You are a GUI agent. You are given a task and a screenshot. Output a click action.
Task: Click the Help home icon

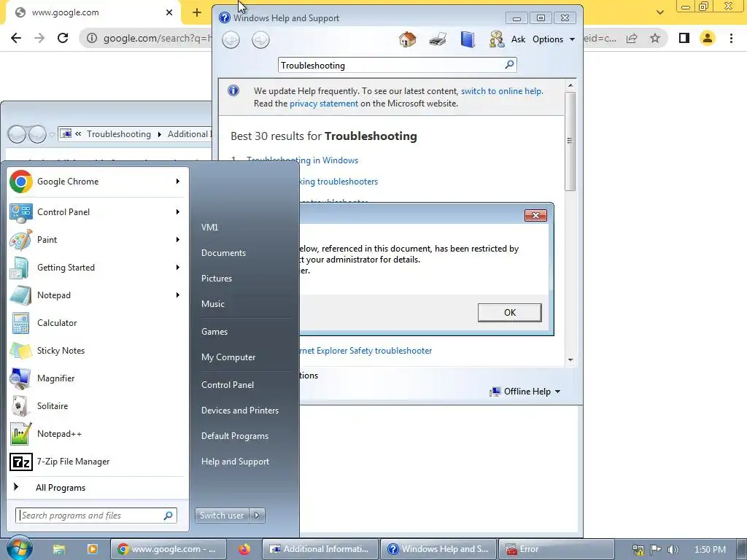click(x=407, y=39)
